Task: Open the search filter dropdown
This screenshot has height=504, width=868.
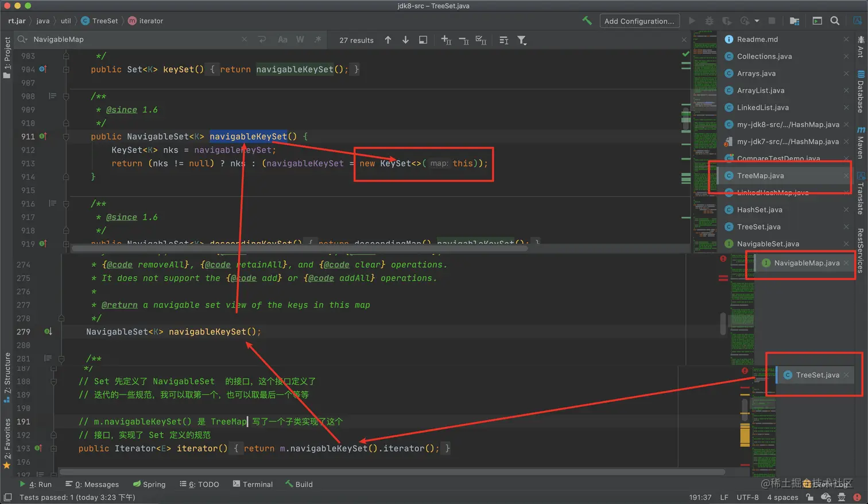Action: click(x=521, y=40)
